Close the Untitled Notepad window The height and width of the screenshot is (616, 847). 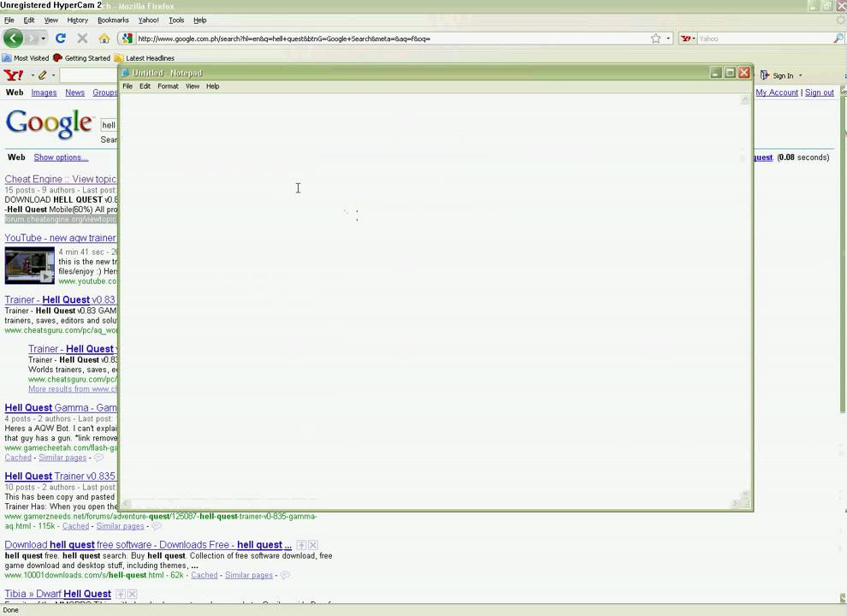pos(743,73)
